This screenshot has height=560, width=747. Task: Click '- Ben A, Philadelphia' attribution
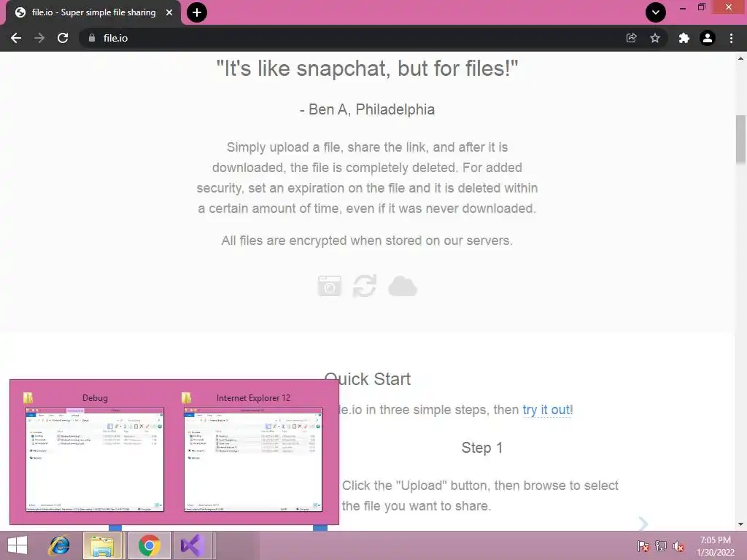pos(367,109)
